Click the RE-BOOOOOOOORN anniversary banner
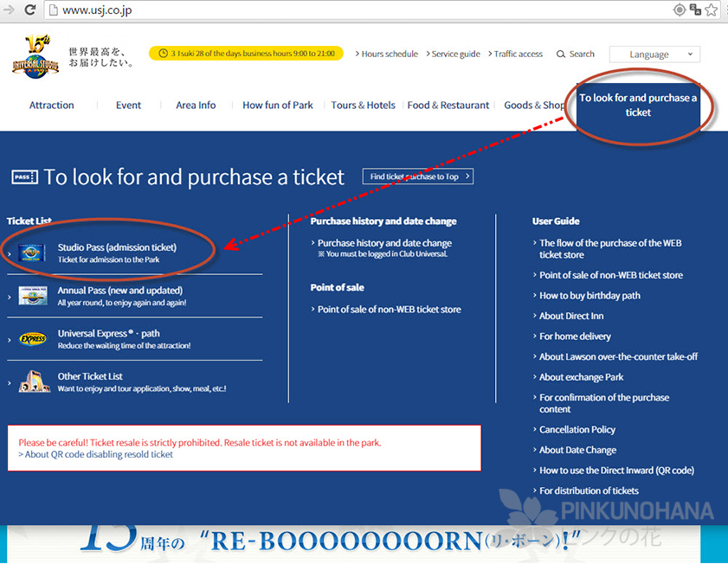 pos(353,543)
